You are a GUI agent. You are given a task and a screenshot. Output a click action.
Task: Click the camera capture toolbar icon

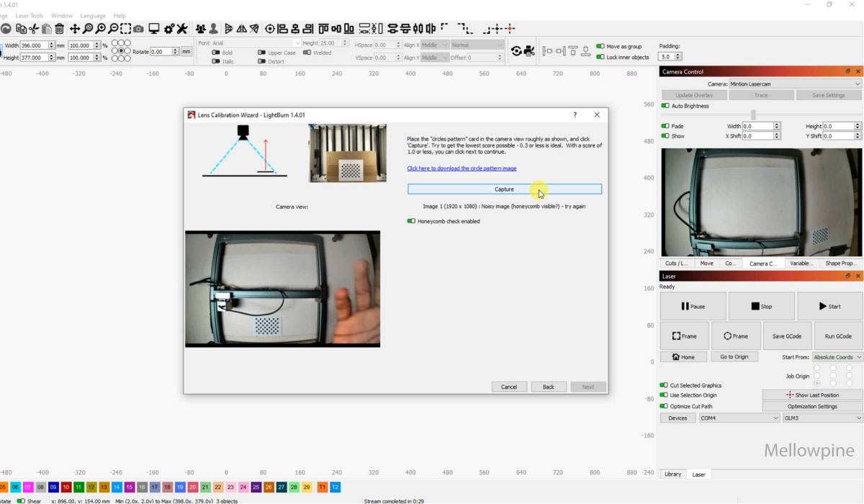point(138,29)
